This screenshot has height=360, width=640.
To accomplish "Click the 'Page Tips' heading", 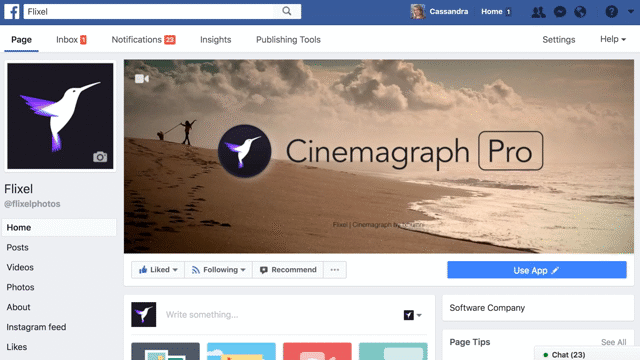I will [x=469, y=342].
